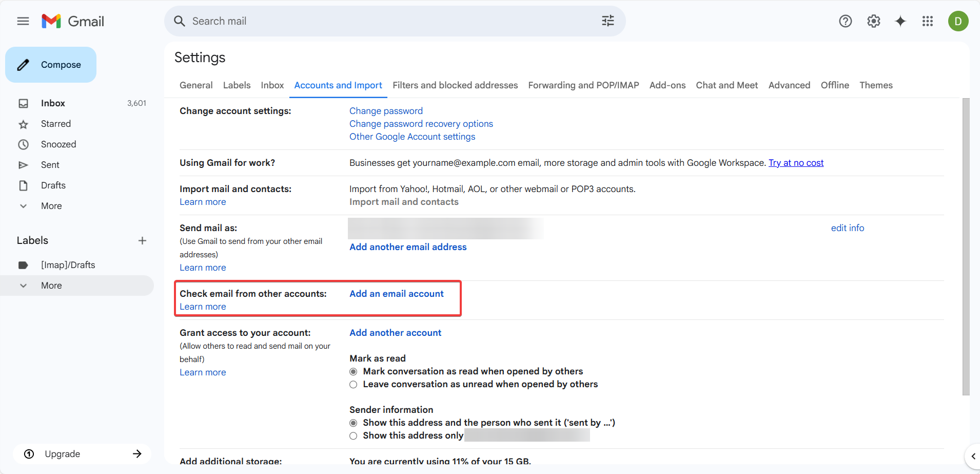
Task: Click Add another account link
Action: (x=395, y=333)
